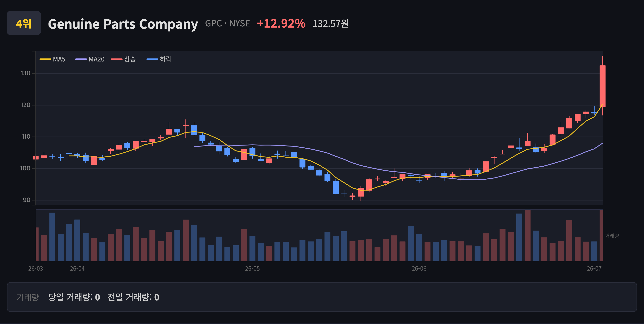The height and width of the screenshot is (324, 644).
Task: Click the 26-05 date axis label
Action: click(x=252, y=268)
